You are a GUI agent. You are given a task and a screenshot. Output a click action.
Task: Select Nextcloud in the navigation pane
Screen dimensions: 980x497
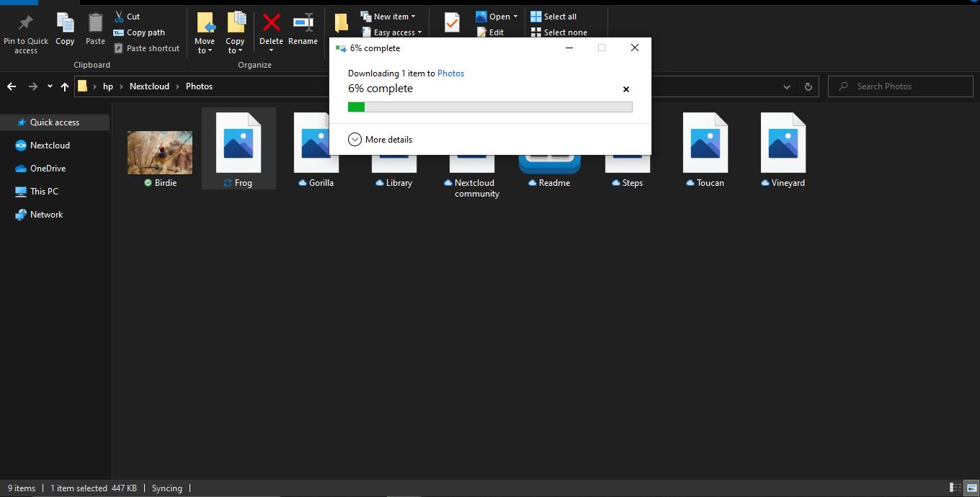tap(50, 145)
